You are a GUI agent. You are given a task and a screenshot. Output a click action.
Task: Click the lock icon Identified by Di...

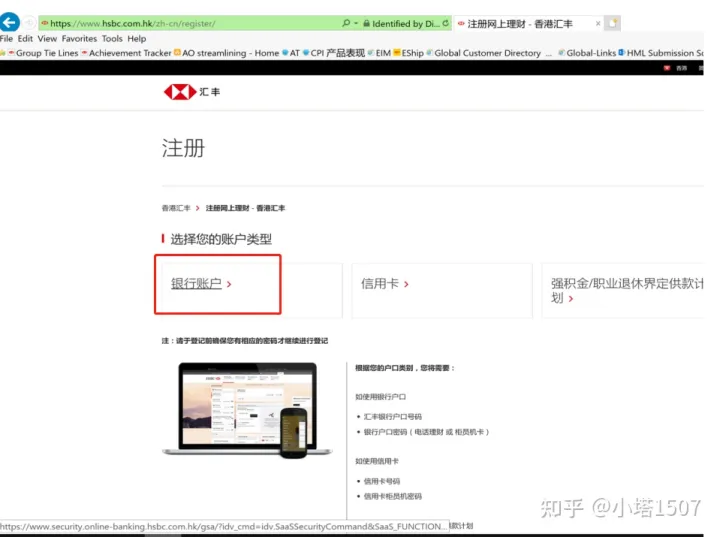[366, 23]
